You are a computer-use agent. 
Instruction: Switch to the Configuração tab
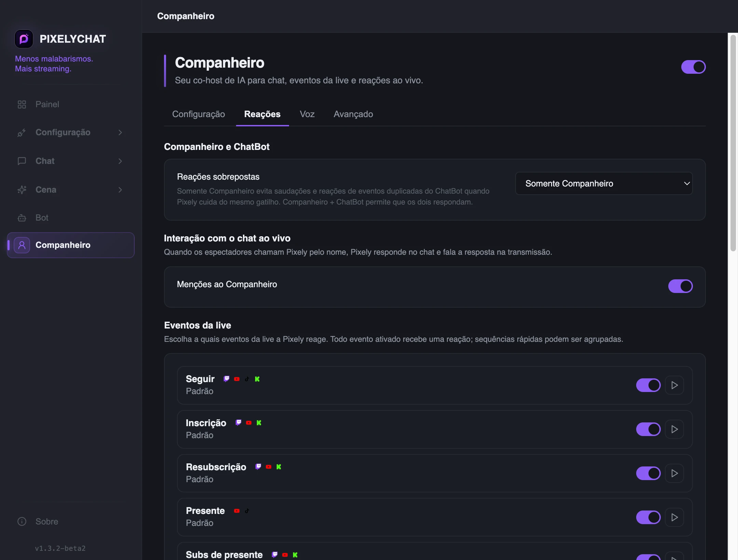click(199, 114)
